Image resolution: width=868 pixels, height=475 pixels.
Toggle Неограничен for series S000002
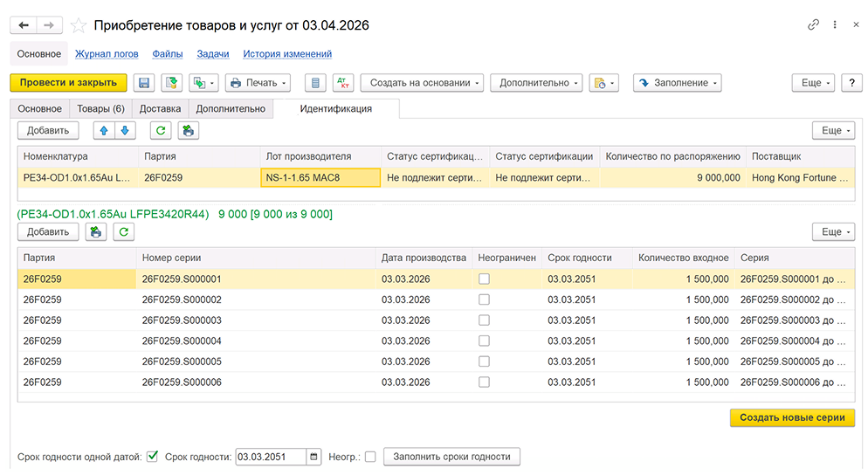[x=484, y=299]
